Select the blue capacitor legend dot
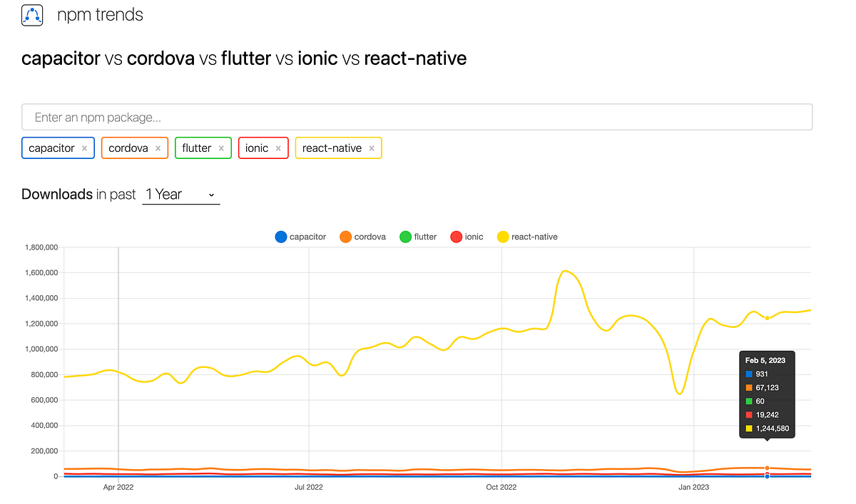856x504 pixels. pyautogui.click(x=280, y=237)
